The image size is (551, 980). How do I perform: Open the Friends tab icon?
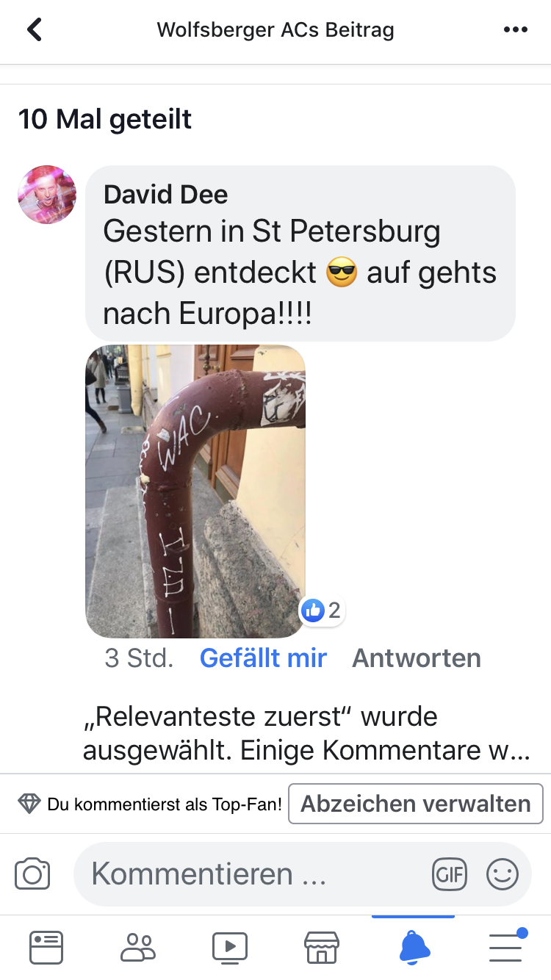tap(138, 947)
